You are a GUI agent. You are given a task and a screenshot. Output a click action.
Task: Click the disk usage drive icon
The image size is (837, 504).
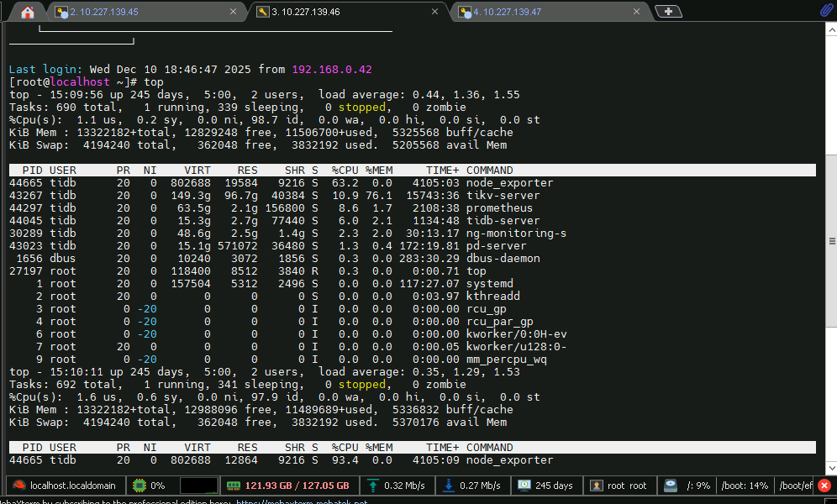670,486
